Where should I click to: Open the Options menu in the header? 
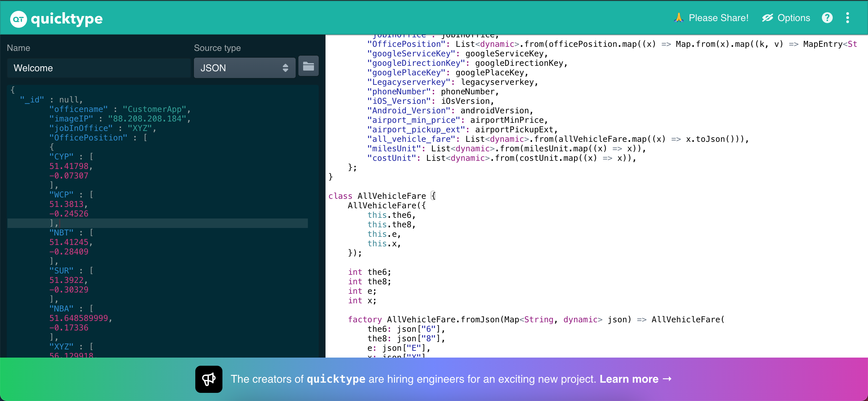[x=793, y=18]
